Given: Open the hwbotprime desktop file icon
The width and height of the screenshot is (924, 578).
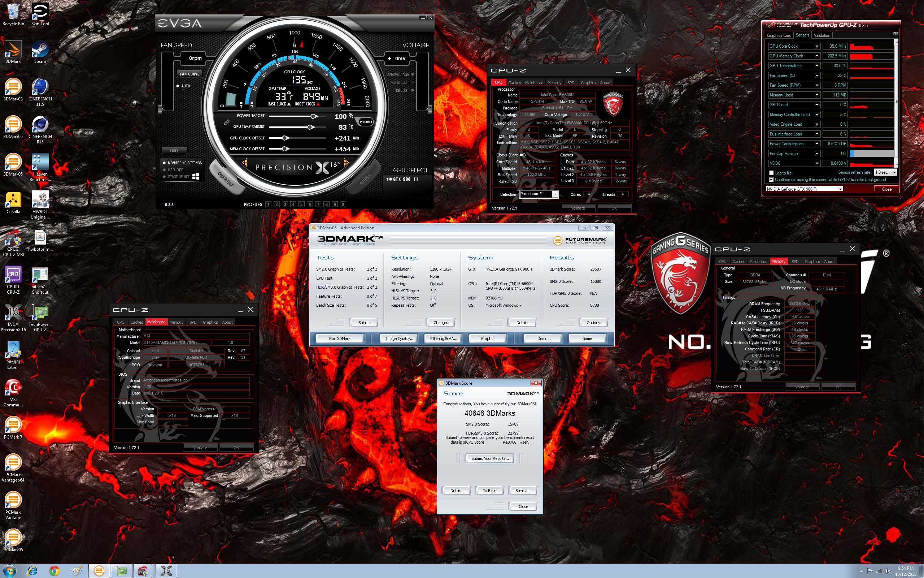Looking at the screenshot, I should point(40,241).
